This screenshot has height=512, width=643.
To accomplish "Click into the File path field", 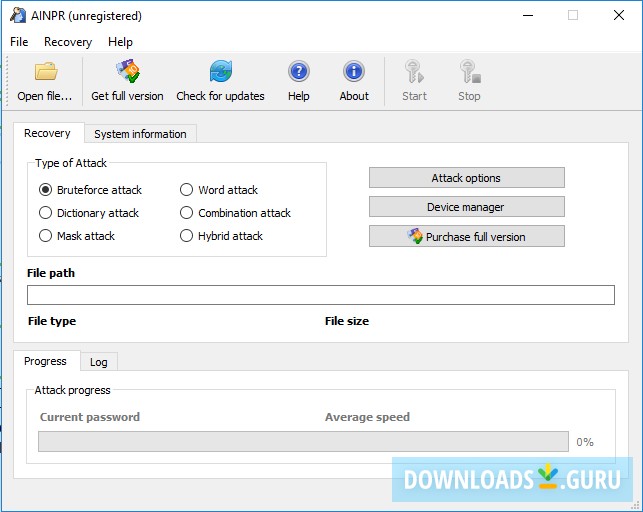I will [x=321, y=295].
